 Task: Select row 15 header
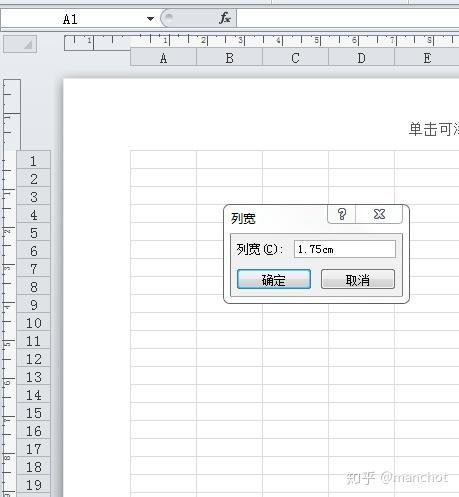pos(34,412)
